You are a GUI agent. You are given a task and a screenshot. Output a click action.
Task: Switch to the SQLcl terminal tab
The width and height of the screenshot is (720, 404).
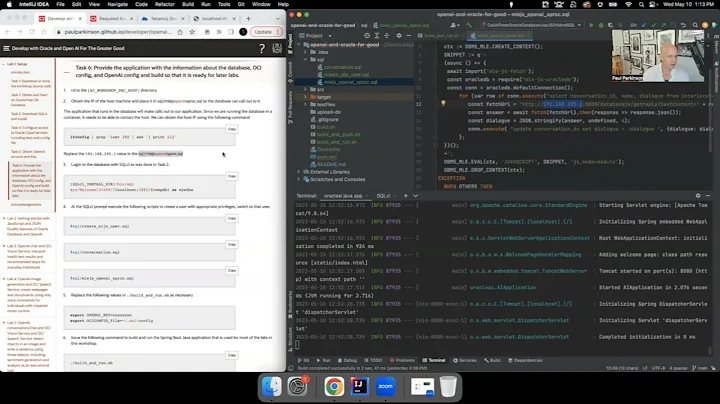(383, 196)
